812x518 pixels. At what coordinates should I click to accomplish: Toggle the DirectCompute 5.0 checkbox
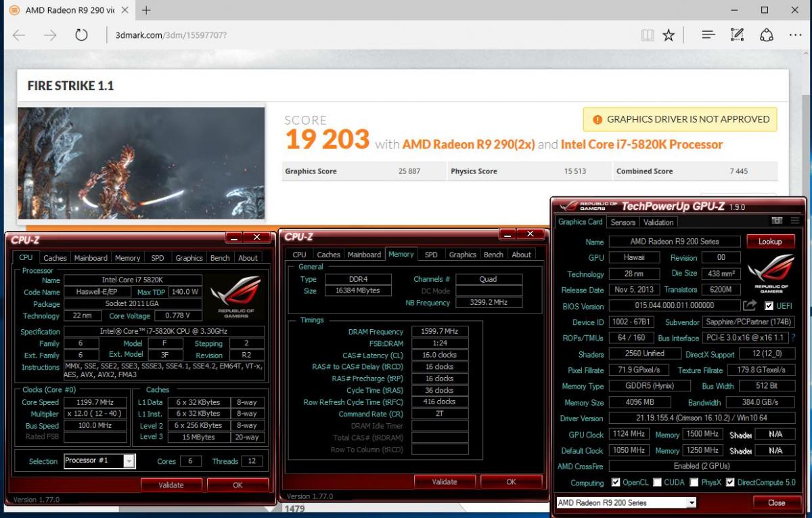(x=730, y=483)
